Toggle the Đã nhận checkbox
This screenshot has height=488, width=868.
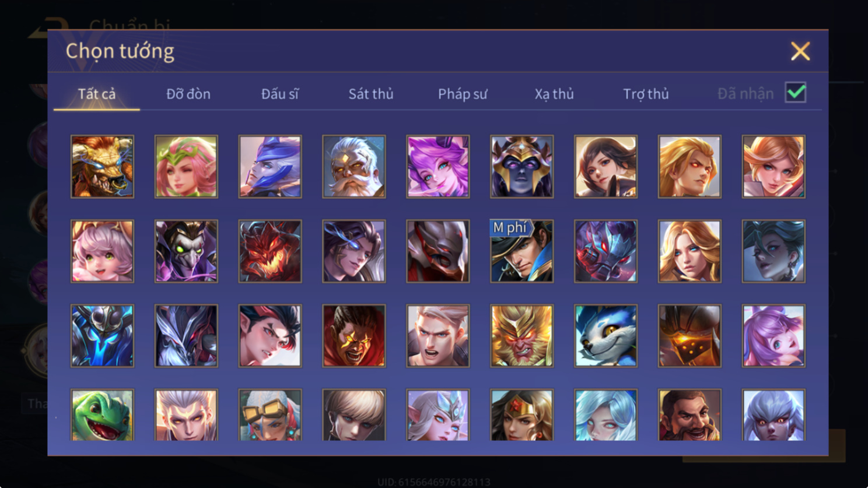(796, 93)
